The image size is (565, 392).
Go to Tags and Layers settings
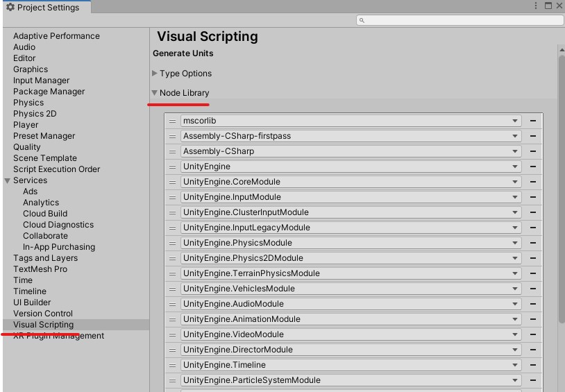(x=45, y=258)
